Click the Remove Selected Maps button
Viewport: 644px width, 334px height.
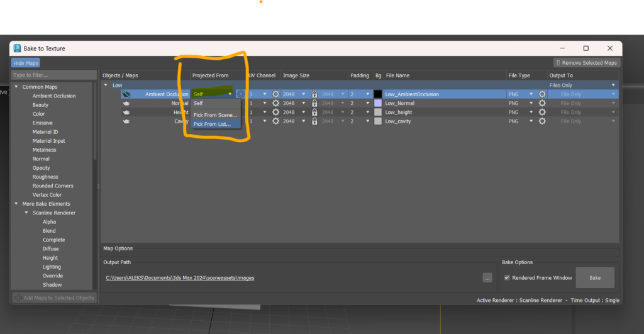click(587, 63)
